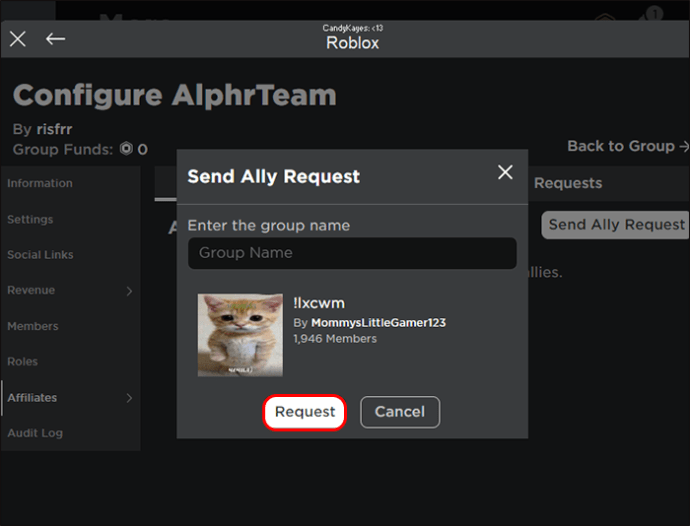Open the MommysLittleGamer123 profile link
Image resolution: width=690 pixels, height=526 pixels.
pos(378,323)
